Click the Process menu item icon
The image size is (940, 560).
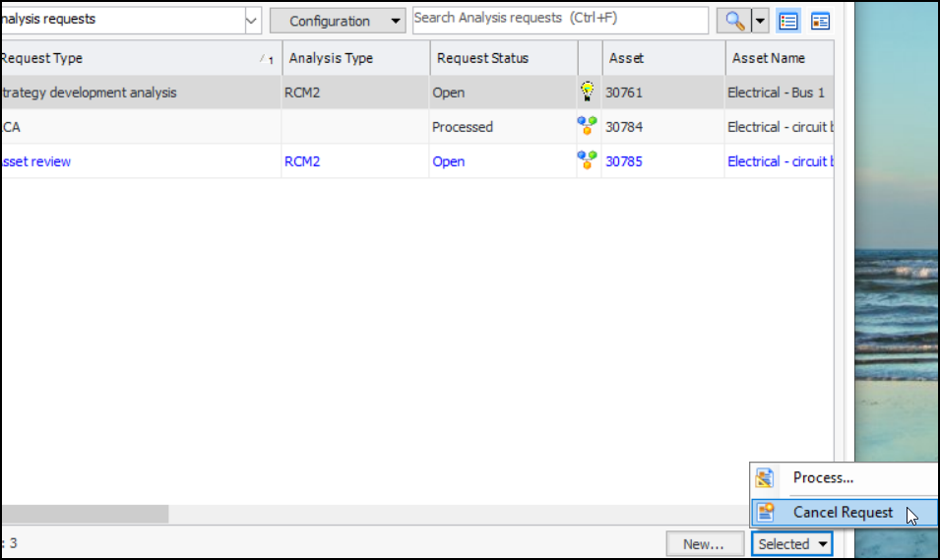tap(765, 478)
